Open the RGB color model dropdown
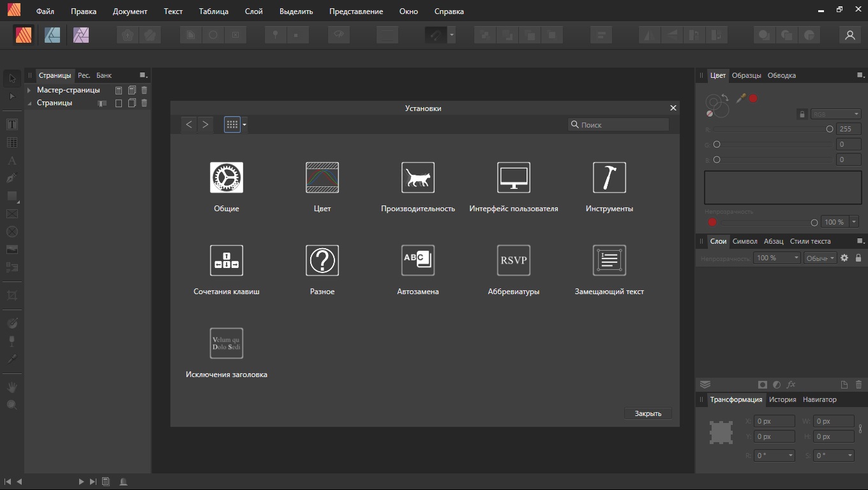Image resolution: width=868 pixels, height=490 pixels. (835, 114)
